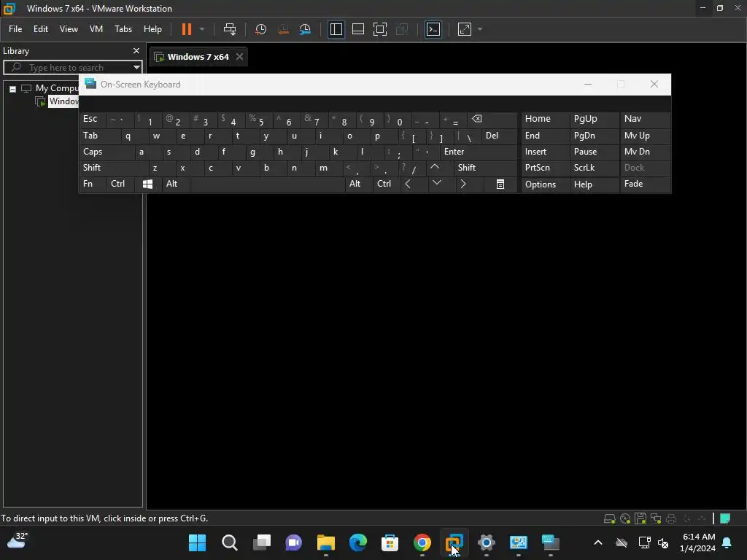Suspend the VM with the orange pause icon

tap(186, 29)
